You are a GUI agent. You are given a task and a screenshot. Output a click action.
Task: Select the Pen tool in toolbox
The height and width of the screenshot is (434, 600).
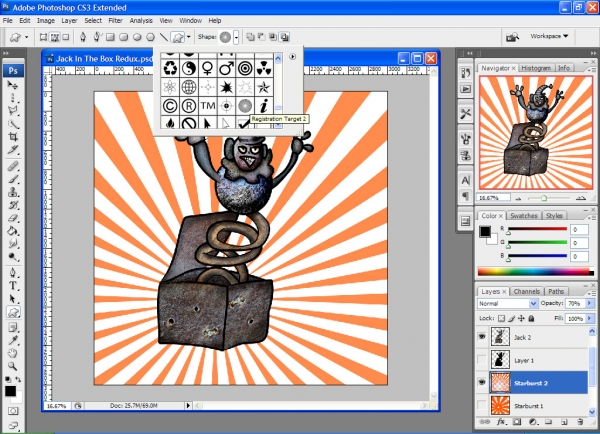coord(13,273)
